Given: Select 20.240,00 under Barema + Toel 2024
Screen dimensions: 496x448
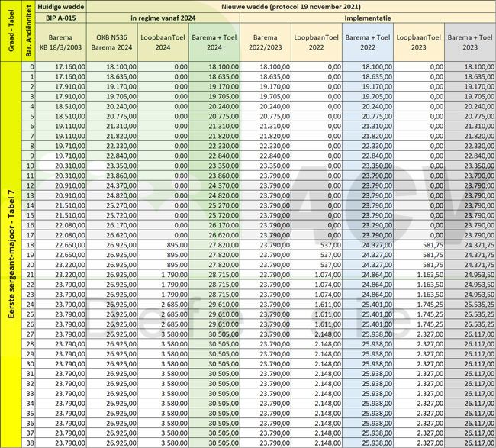Looking at the screenshot, I should pos(214,106).
